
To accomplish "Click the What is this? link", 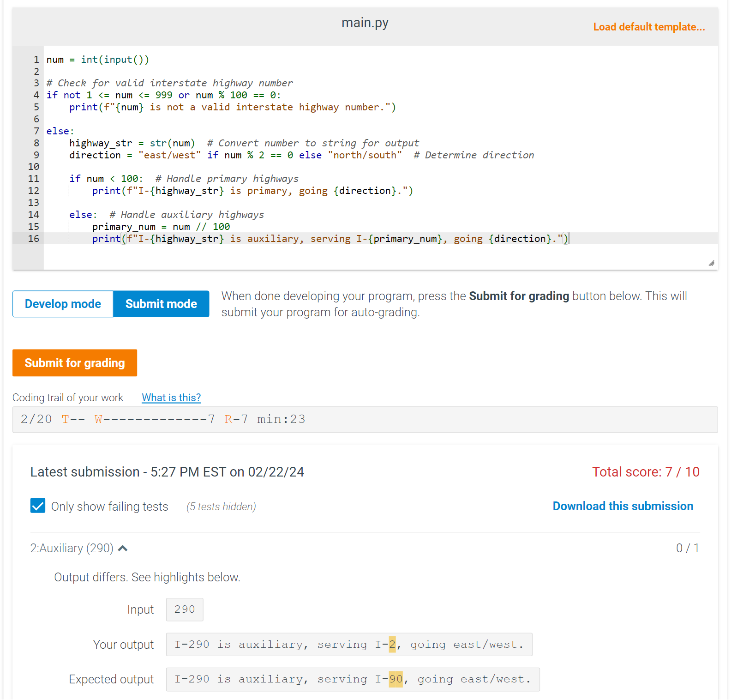I will [171, 398].
